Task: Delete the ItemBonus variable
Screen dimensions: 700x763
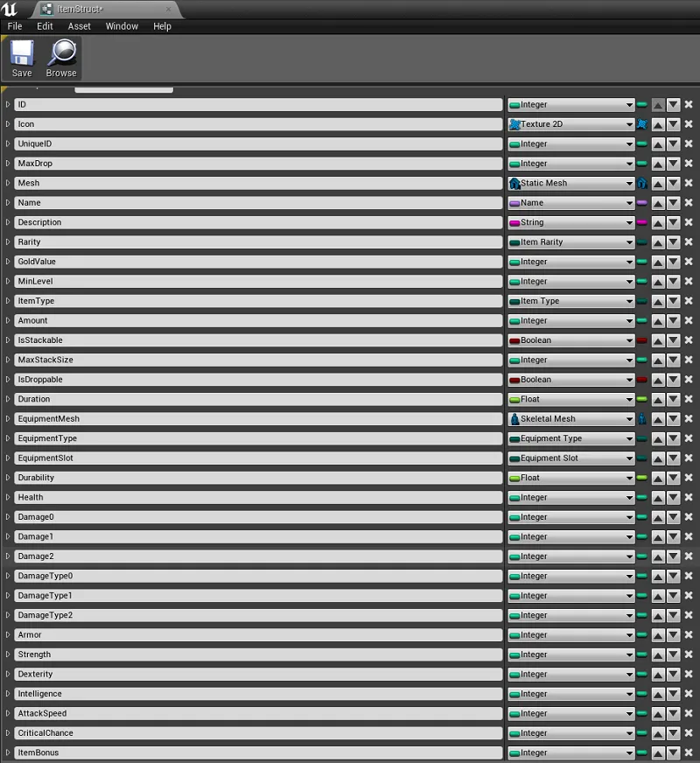Action: coord(689,752)
